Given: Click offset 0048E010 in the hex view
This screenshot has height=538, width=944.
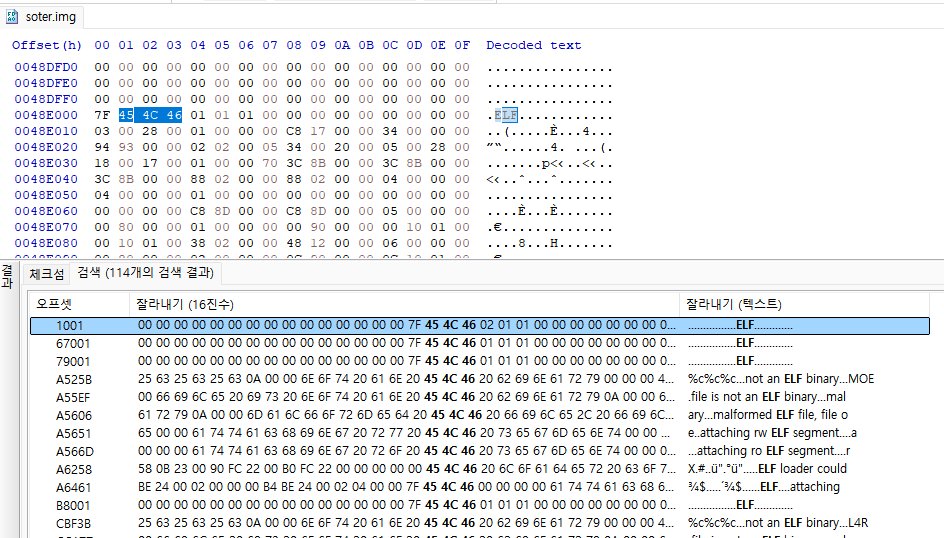Looking at the screenshot, I should click(46, 131).
